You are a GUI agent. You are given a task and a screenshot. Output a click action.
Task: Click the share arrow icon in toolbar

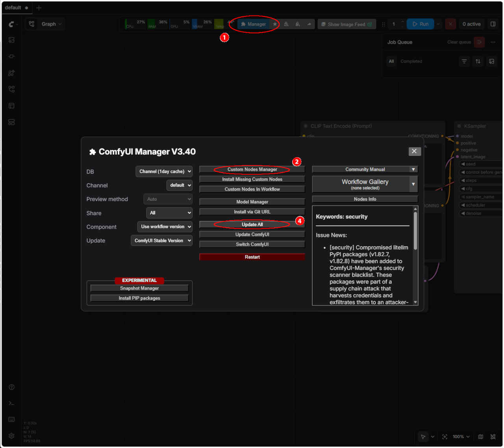coord(309,24)
